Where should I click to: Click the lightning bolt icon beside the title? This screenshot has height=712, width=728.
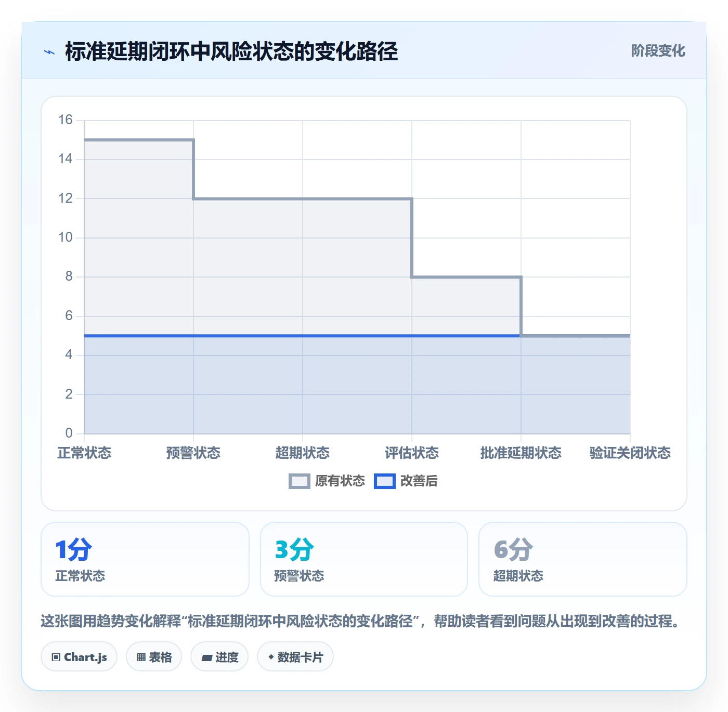49,52
